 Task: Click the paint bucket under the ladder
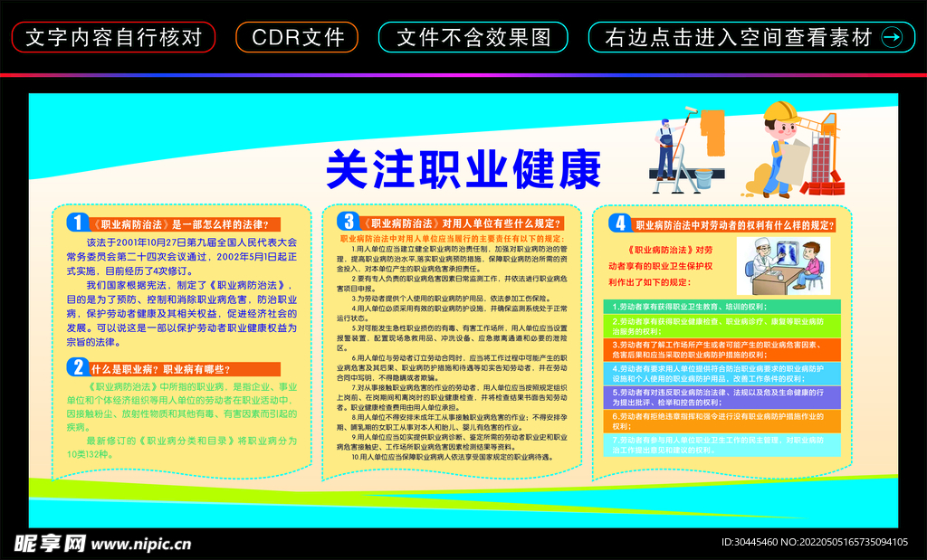[x=704, y=178]
